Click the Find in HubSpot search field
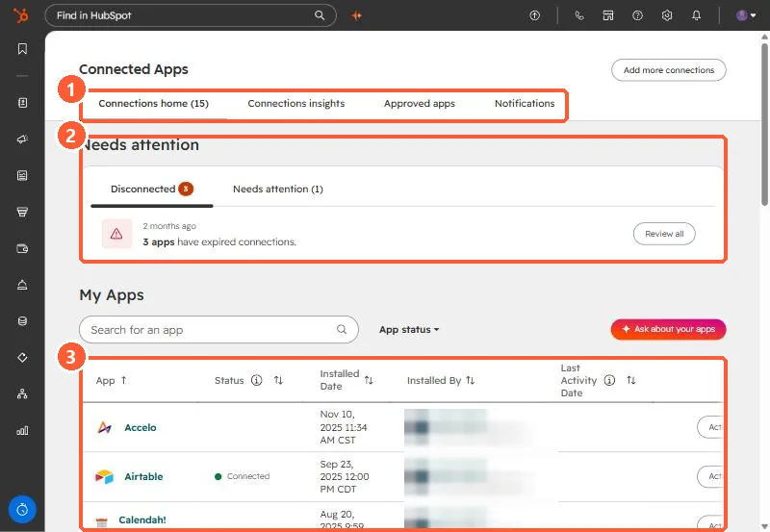Viewport: 770px width, 532px height. 191,15
